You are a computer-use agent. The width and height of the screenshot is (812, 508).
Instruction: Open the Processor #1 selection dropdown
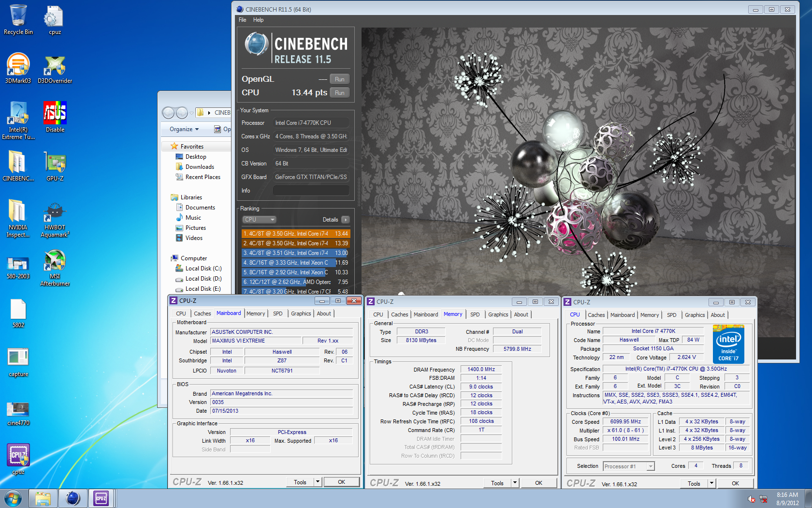(629, 466)
